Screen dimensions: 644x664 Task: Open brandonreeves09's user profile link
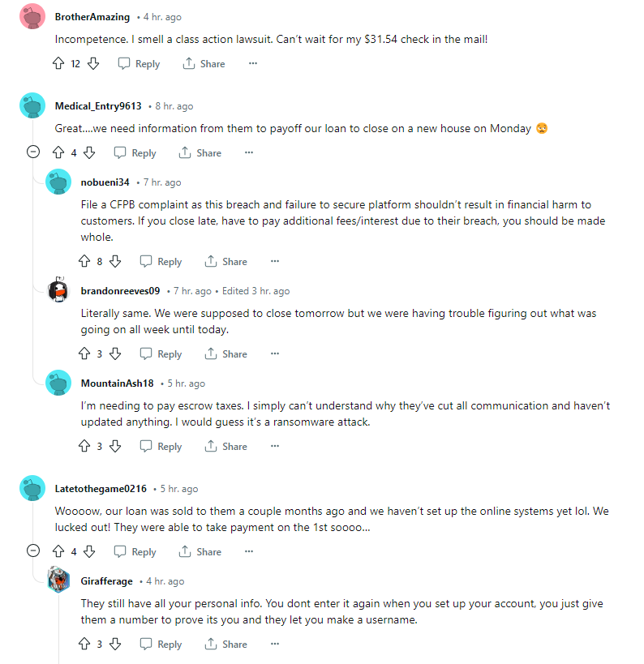pyautogui.click(x=120, y=291)
